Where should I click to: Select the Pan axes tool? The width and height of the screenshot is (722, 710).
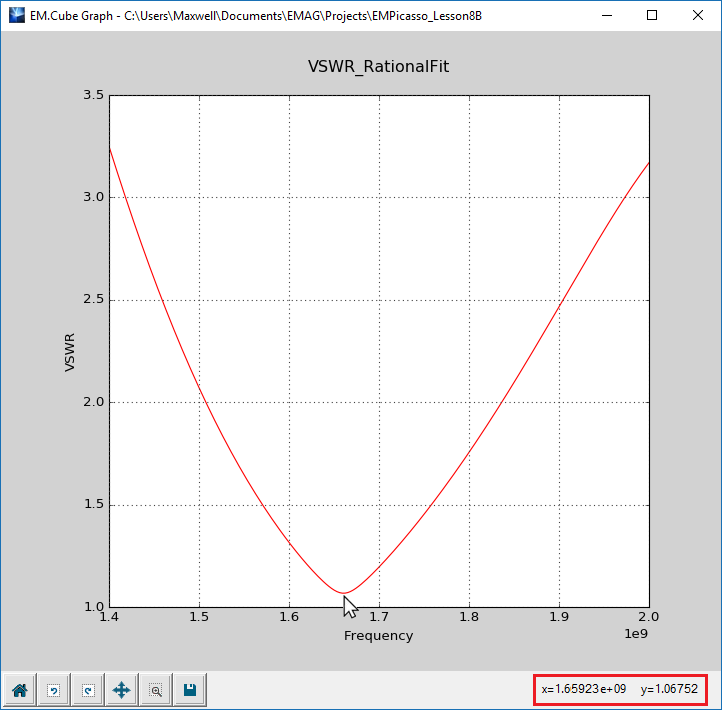coord(122,690)
